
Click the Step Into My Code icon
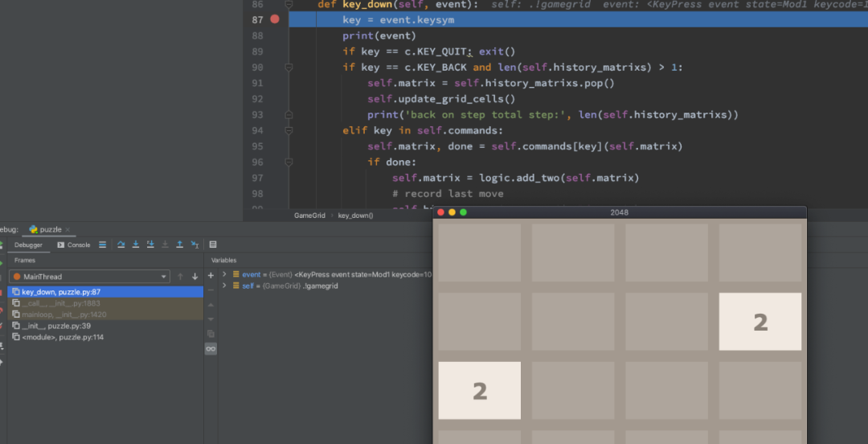click(150, 245)
